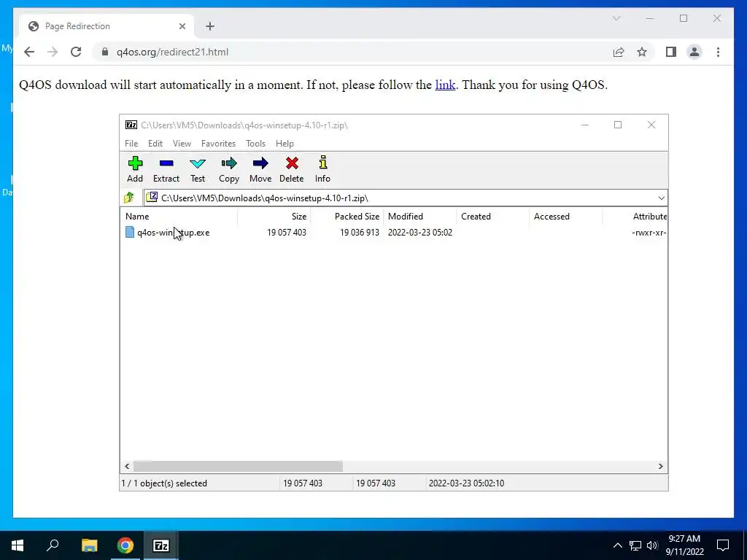Open the 7-Zip View menu
The height and width of the screenshot is (560, 747).
(182, 144)
